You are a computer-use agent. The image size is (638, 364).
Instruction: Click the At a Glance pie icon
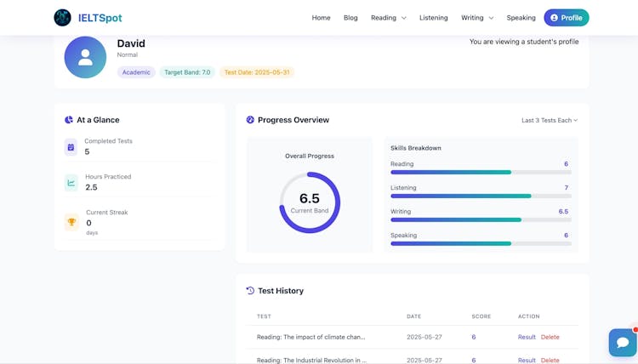69,120
